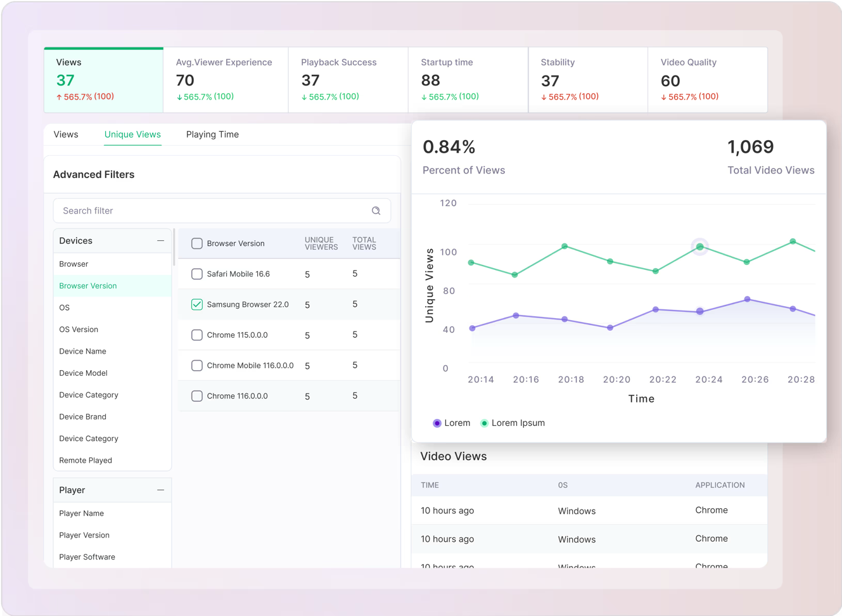Select Player Software filter
842x616 pixels.
click(87, 557)
